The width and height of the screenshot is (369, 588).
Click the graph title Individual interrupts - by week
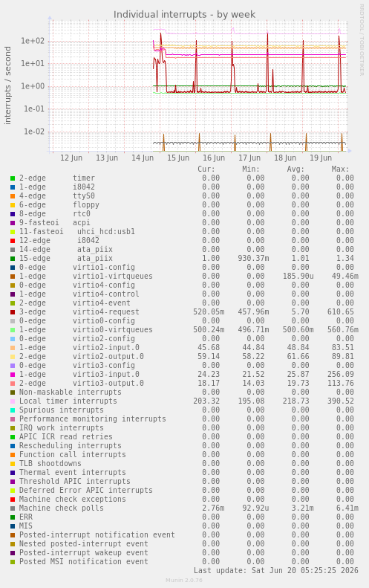pyautogui.click(x=184, y=15)
